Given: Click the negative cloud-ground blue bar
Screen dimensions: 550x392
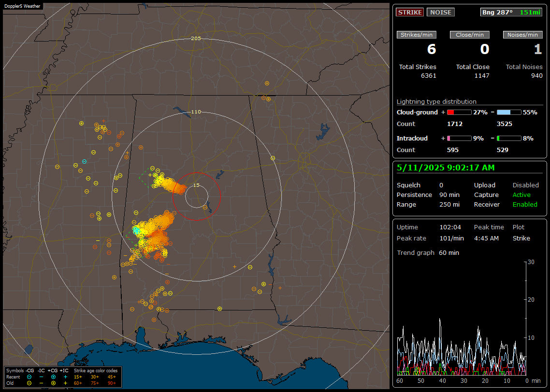Looking at the screenshot, I should click(x=509, y=112).
